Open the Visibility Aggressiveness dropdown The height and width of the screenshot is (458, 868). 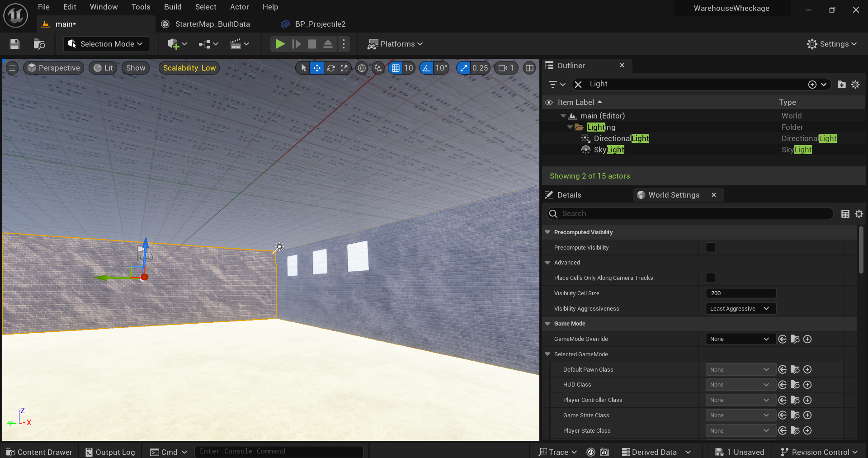[741, 308]
